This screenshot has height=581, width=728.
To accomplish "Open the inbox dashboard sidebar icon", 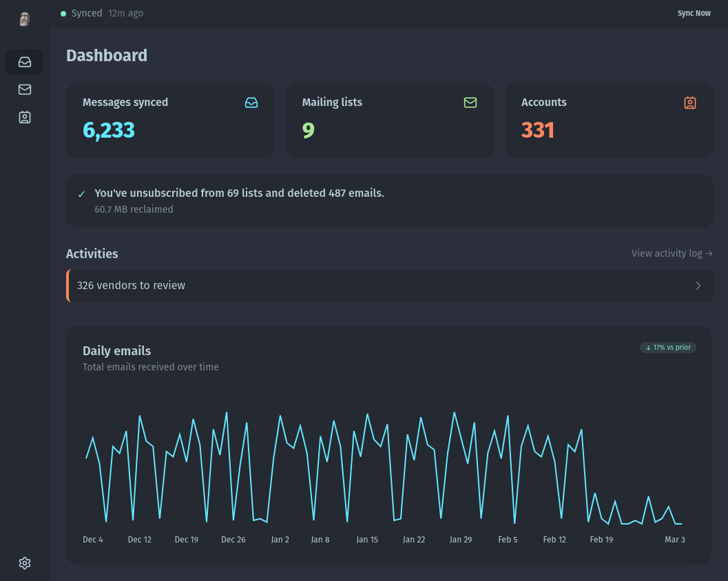I will [25, 62].
